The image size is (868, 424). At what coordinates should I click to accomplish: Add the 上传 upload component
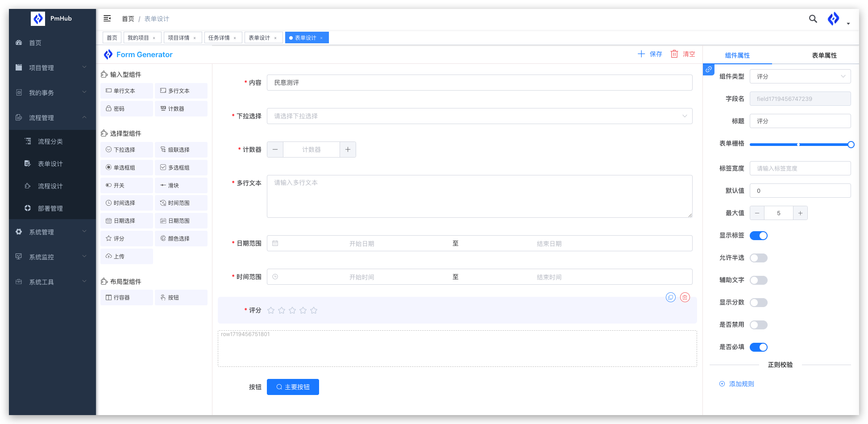pos(127,256)
